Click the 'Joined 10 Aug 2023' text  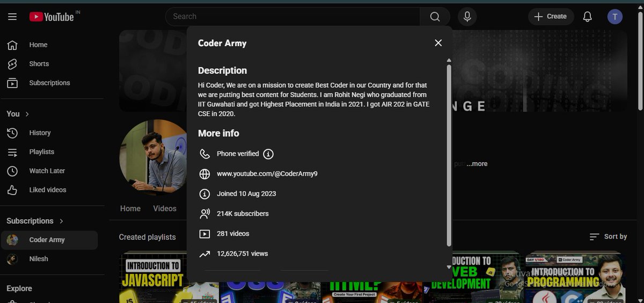click(246, 194)
